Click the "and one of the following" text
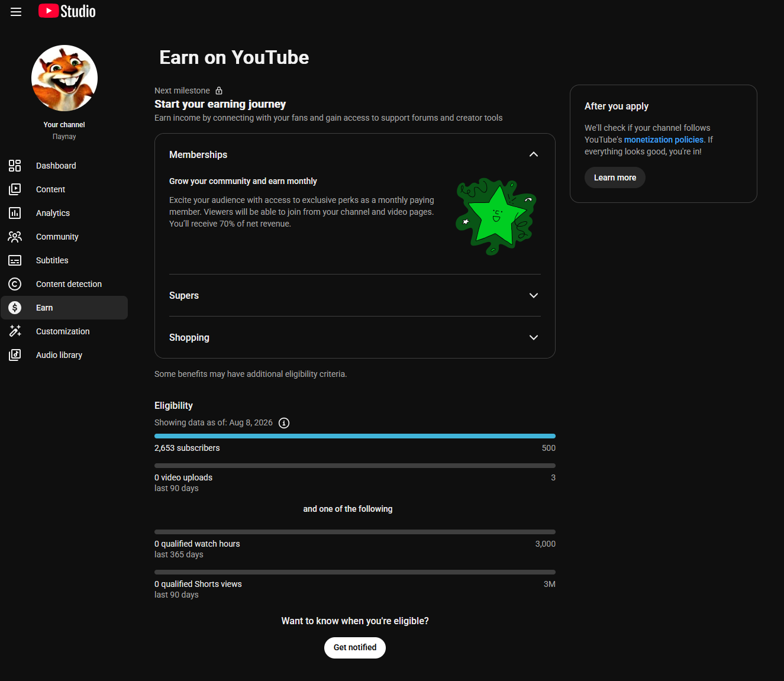784x681 pixels. [348, 509]
